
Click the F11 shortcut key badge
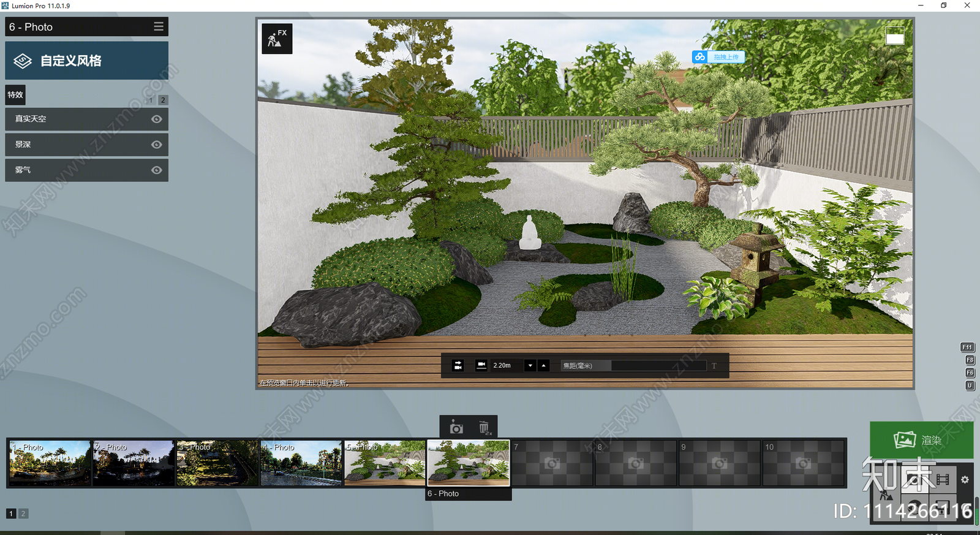point(967,347)
